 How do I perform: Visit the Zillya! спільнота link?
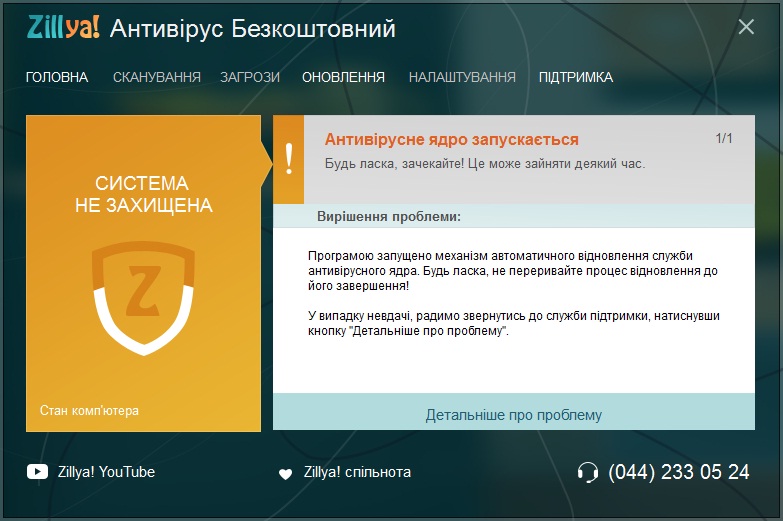[357, 472]
